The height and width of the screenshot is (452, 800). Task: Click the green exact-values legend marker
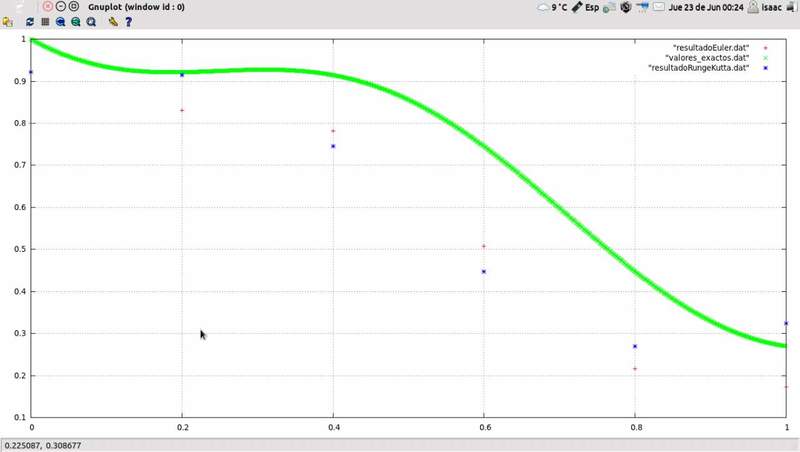(765, 58)
